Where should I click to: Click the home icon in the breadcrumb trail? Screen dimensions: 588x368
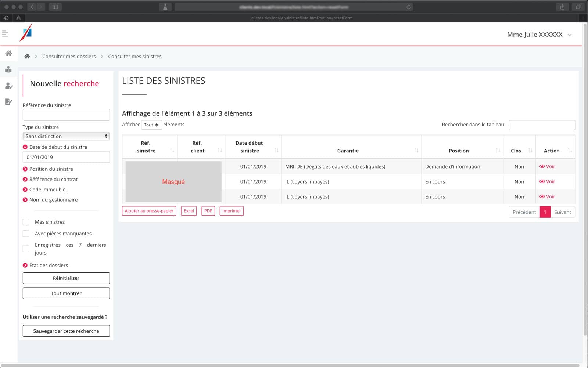pyautogui.click(x=27, y=56)
